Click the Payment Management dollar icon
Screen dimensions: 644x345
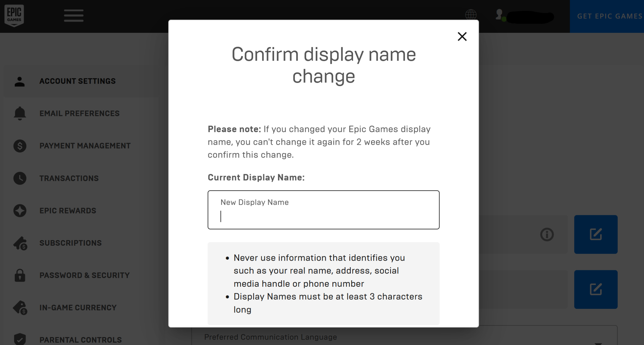(20, 146)
